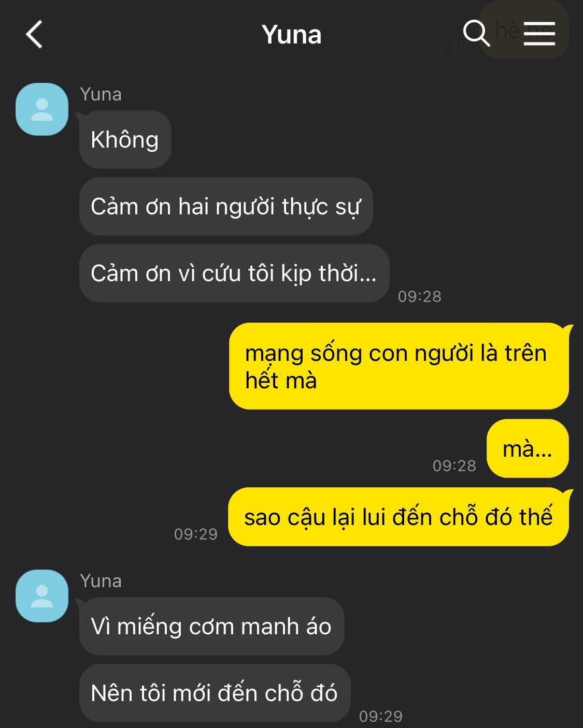Select the sender name 'Yuna' above 'Không'
583x728 pixels.
click(101, 94)
